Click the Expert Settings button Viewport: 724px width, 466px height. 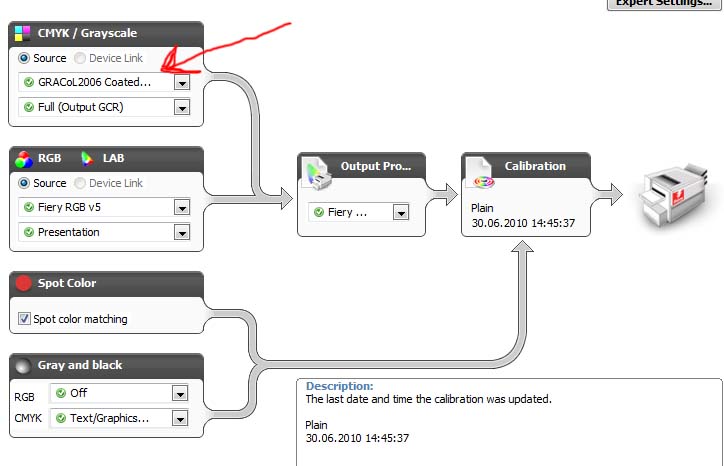664,4
